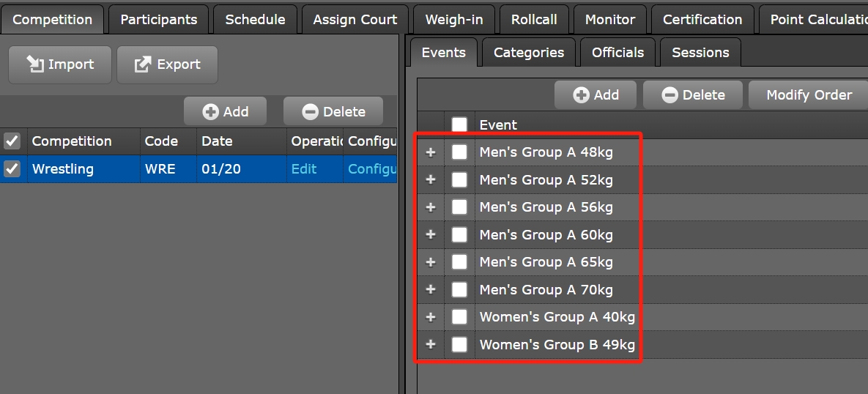Switch to the Participants tab
The width and height of the screenshot is (868, 394).
tap(158, 20)
